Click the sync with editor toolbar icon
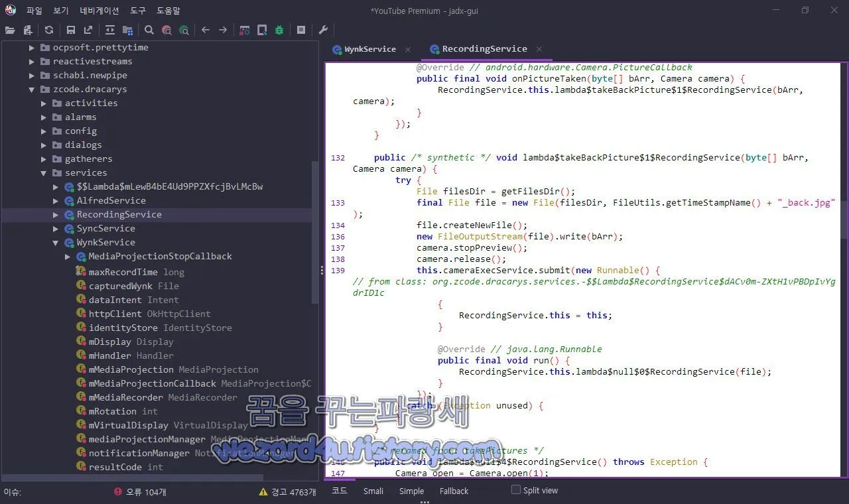849x504 pixels. 110,30
